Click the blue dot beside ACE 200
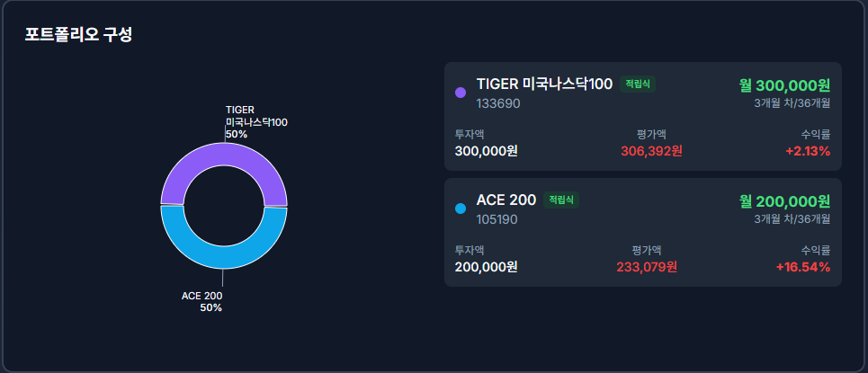This screenshot has width=868, height=373. [x=461, y=209]
